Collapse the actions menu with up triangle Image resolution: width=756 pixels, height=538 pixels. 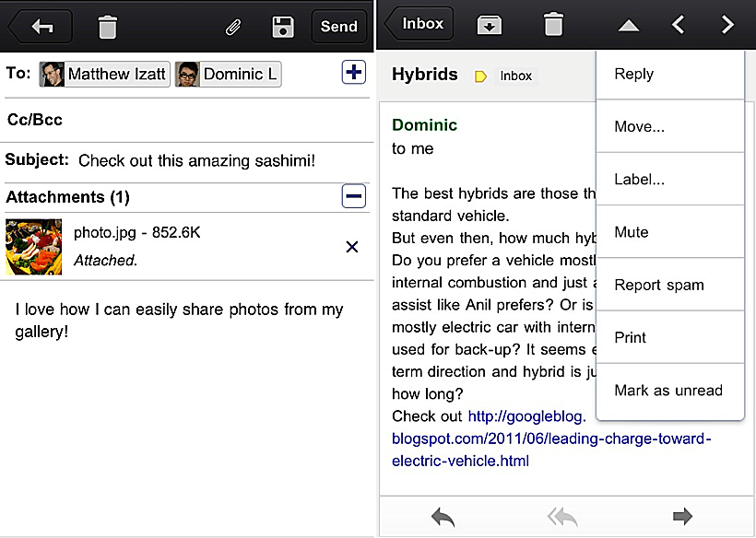(x=629, y=26)
